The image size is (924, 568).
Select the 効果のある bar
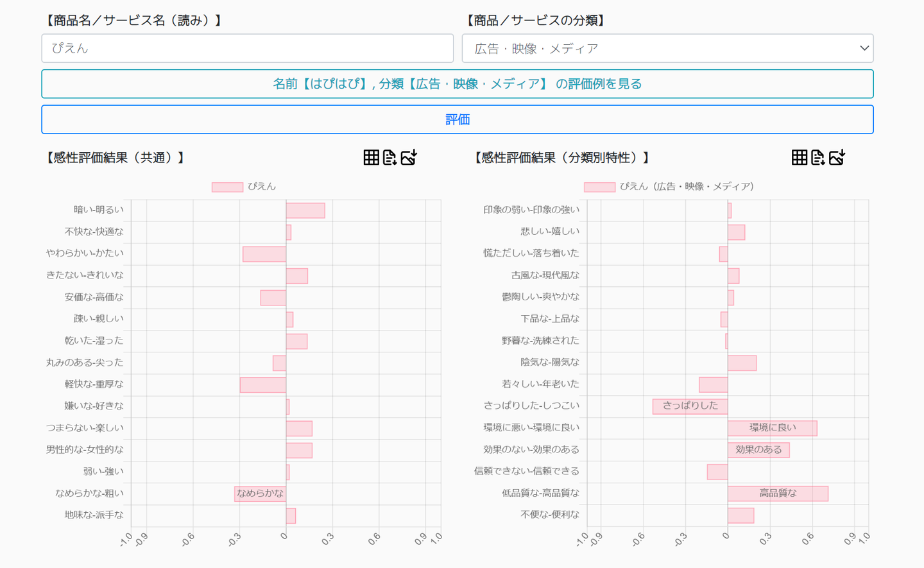pos(758,450)
